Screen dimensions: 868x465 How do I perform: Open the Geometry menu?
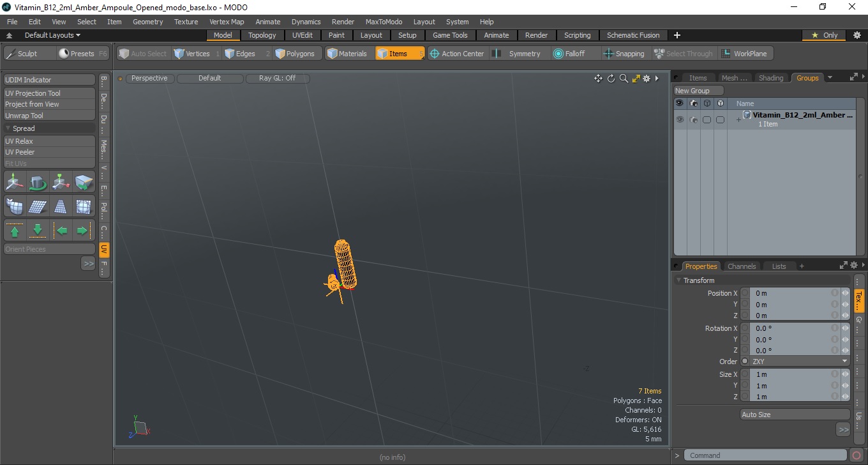click(x=147, y=22)
